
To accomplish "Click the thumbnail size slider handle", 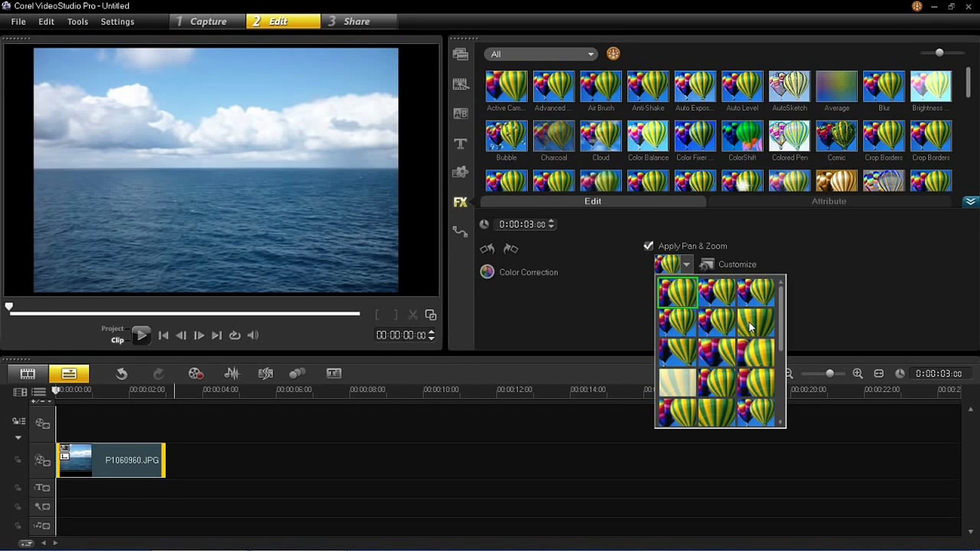I will [x=939, y=53].
